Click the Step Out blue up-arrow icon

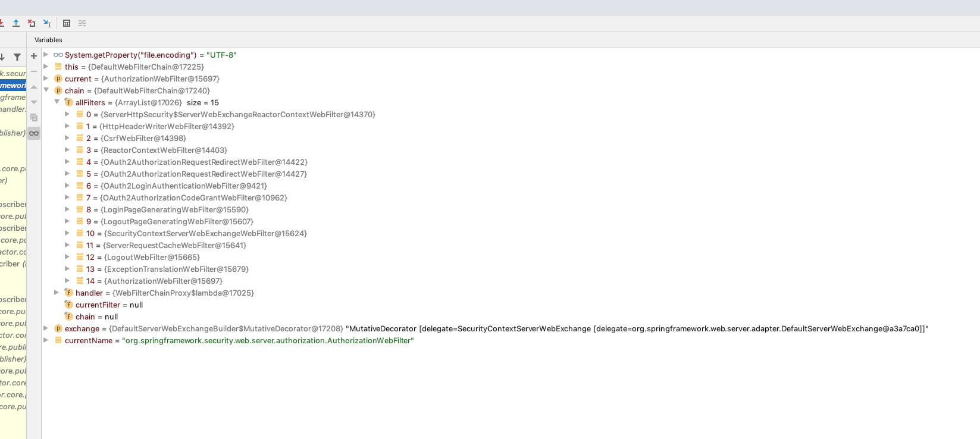[x=16, y=23]
